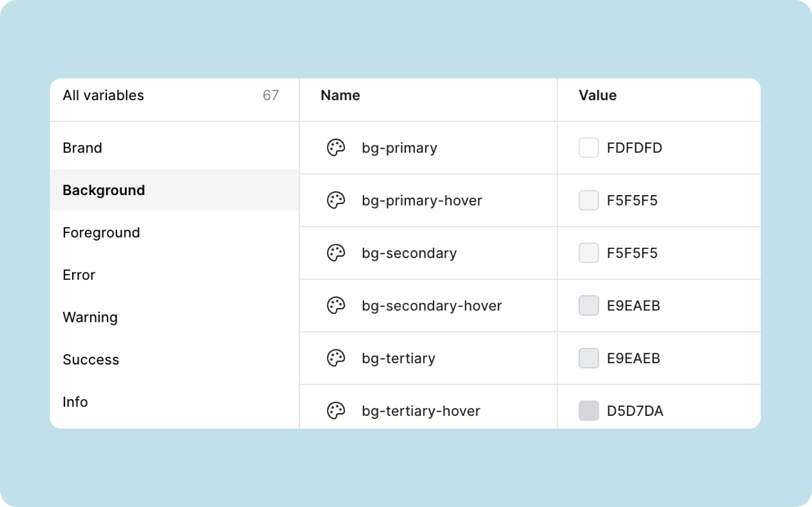Open the D5D7DA color swatch

pos(588,411)
